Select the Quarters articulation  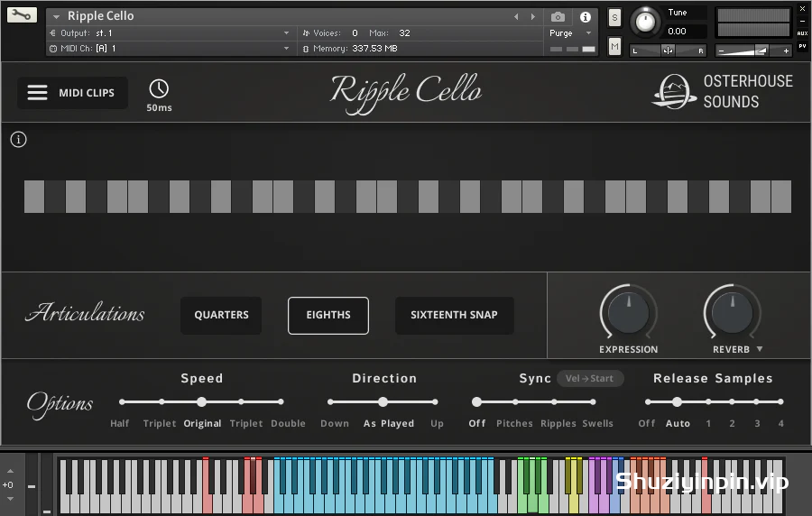coord(221,315)
